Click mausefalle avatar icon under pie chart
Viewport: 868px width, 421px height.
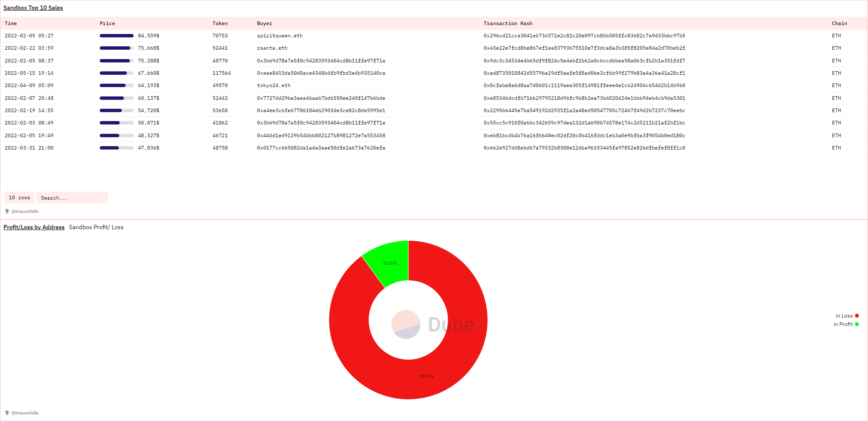[7, 413]
